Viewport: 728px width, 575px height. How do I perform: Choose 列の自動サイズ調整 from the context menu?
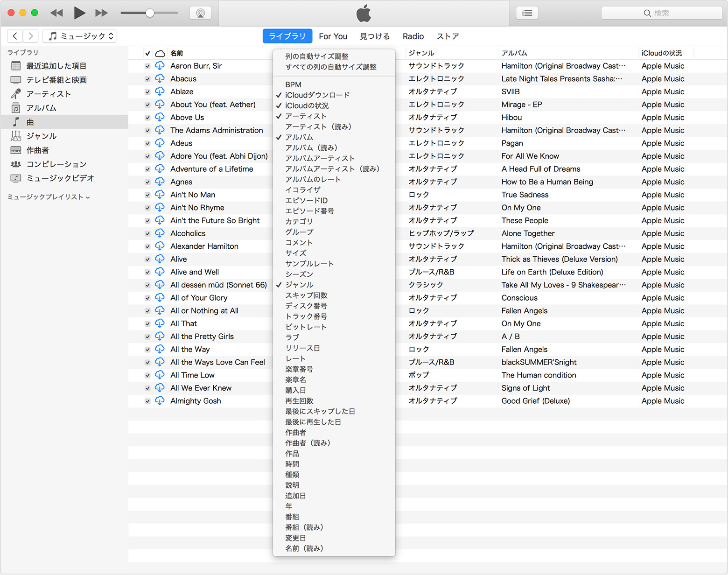coord(316,56)
